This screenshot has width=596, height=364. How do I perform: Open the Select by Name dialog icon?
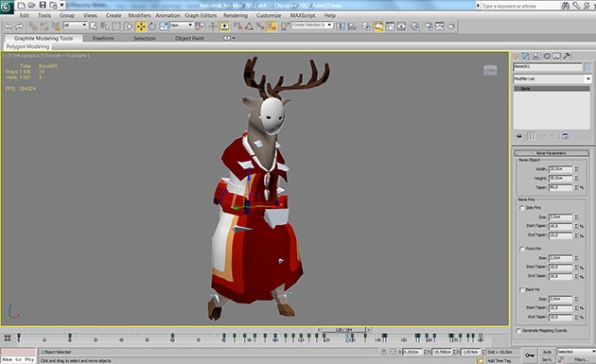(105, 26)
